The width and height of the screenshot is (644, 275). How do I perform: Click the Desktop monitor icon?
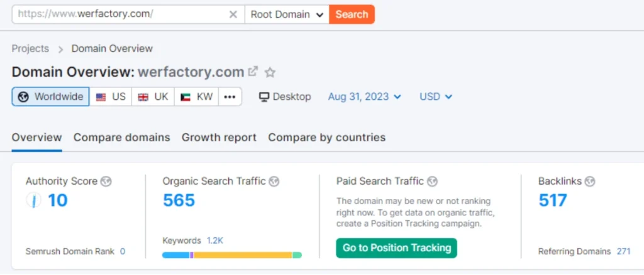pyautogui.click(x=264, y=97)
